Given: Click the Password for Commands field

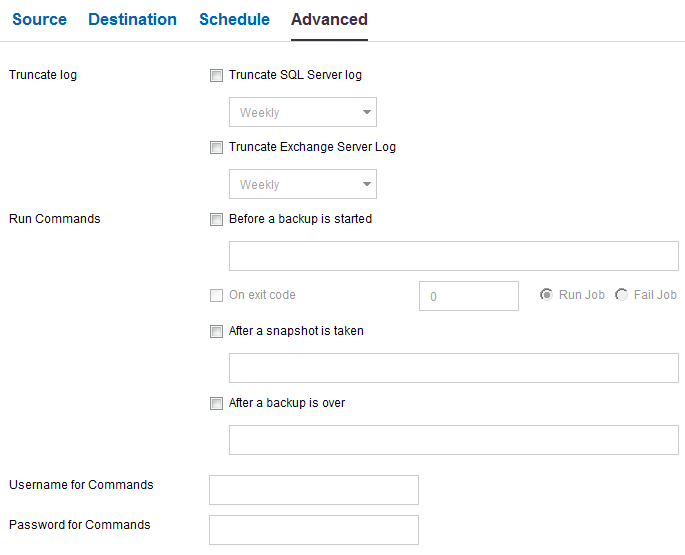Looking at the screenshot, I should click(x=313, y=530).
